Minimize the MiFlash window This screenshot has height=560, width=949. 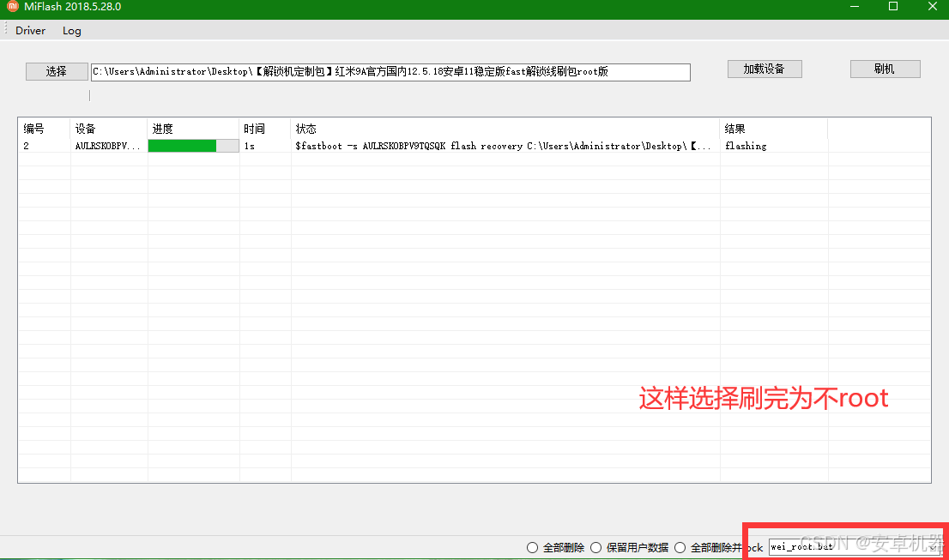(855, 7)
